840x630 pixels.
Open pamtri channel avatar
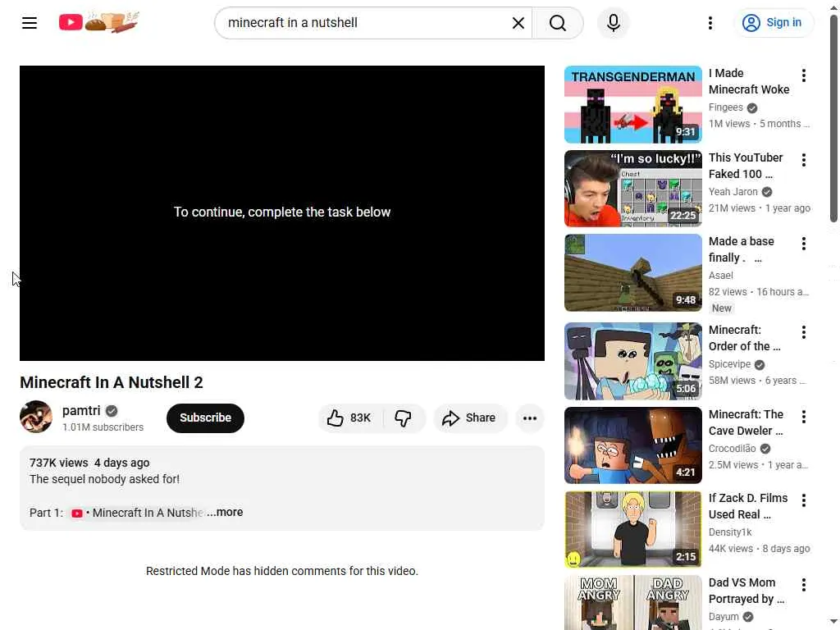pos(36,417)
